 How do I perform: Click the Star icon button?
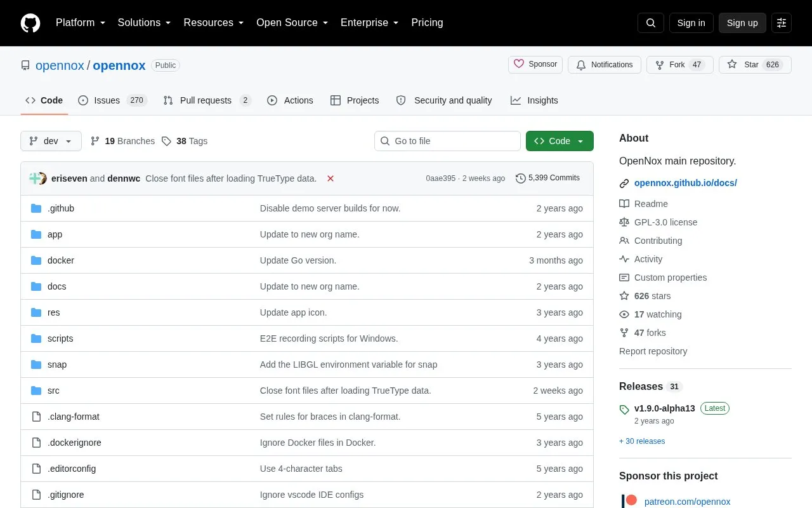coord(755,65)
